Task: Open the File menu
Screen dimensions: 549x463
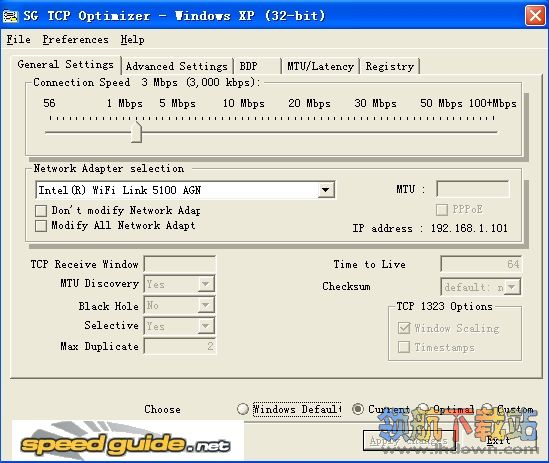Action: 19,40
